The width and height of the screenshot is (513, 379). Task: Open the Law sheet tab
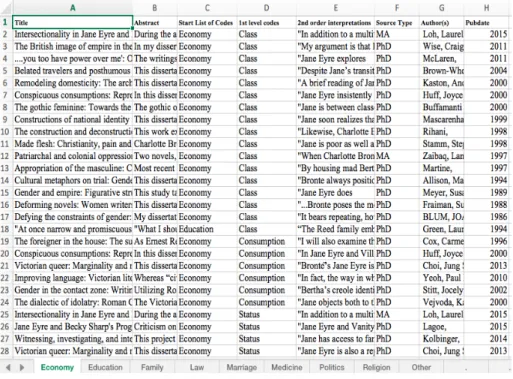197,367
